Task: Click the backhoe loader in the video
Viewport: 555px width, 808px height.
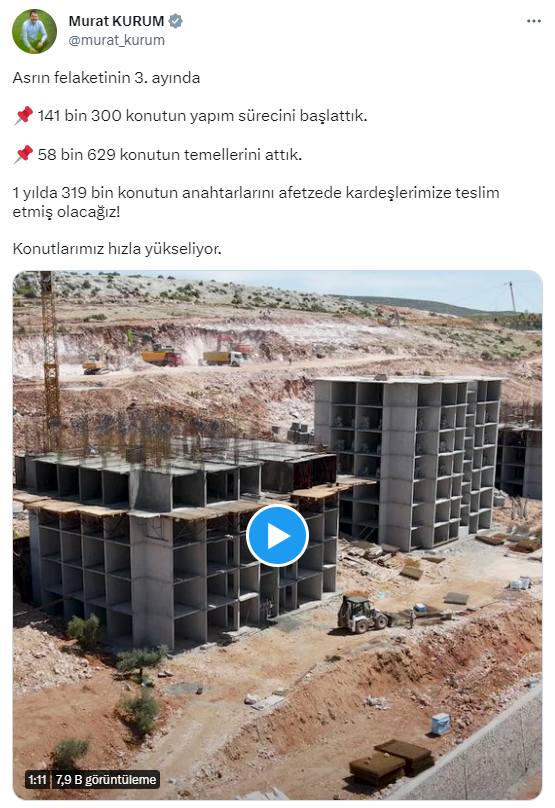Action: 365,613
